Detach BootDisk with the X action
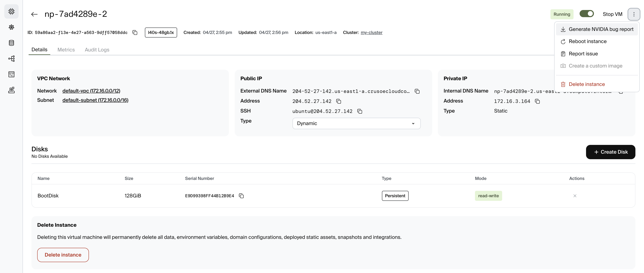 tap(575, 196)
